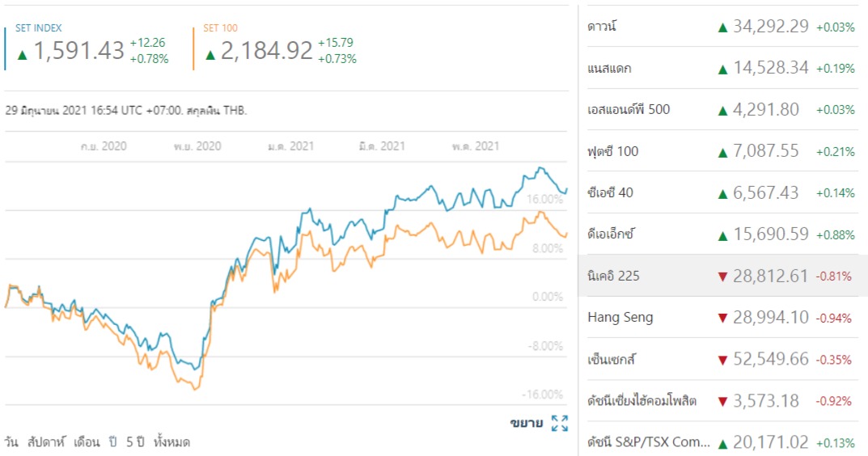
Task: Select the 5 ปี time range
Action: pyautogui.click(x=134, y=442)
